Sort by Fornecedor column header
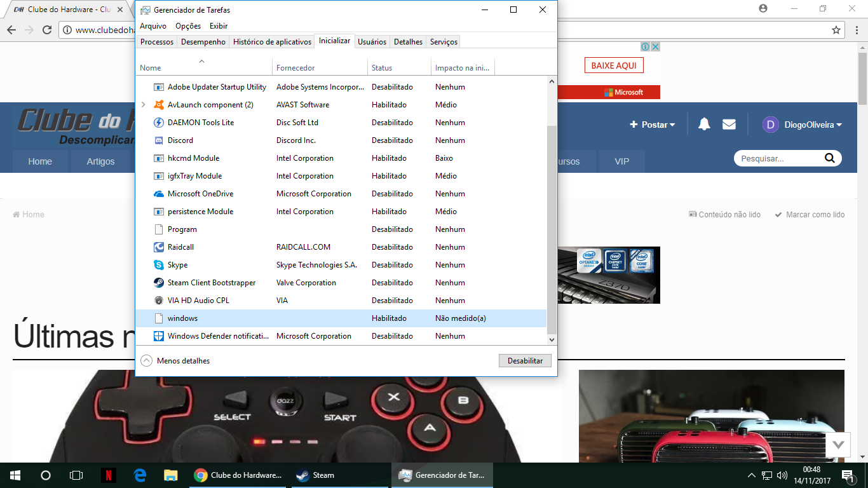Viewport: 868px width, 488px height. tap(320, 67)
